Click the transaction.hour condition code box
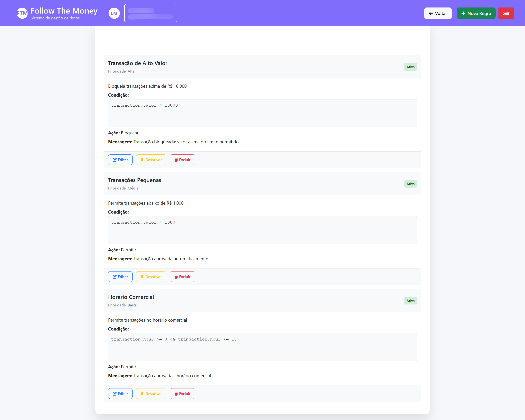This screenshot has width=525, height=420. click(262, 347)
